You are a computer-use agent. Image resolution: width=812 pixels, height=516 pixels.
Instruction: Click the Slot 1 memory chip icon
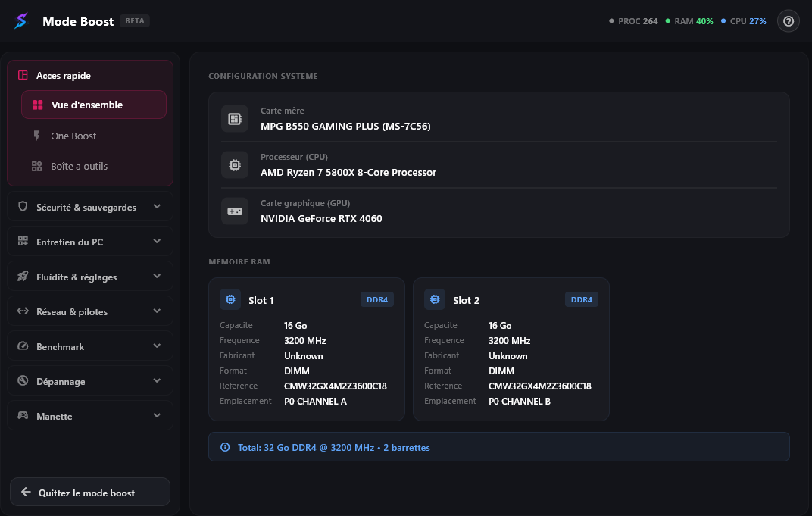coord(230,299)
